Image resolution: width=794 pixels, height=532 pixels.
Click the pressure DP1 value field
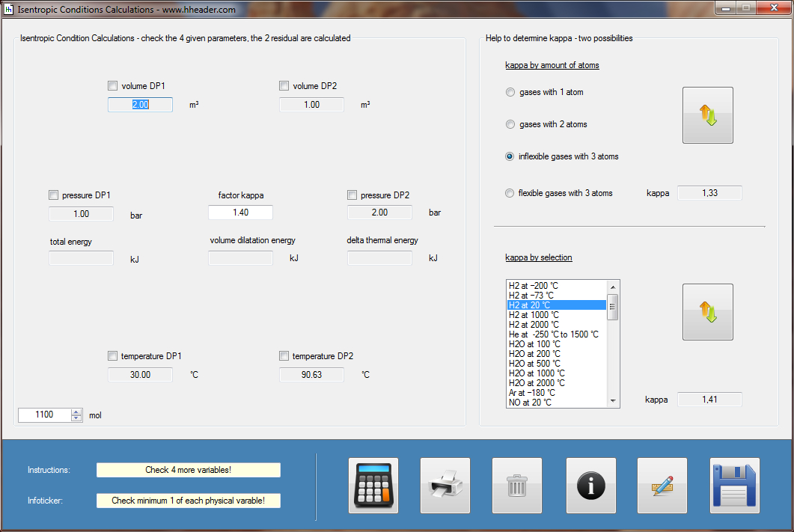coord(81,213)
